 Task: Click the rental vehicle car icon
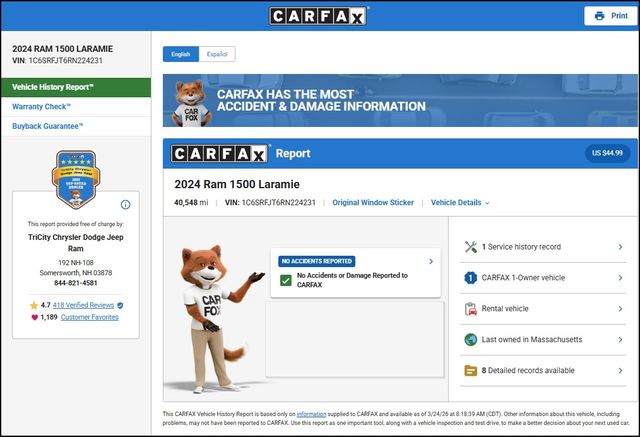click(470, 309)
